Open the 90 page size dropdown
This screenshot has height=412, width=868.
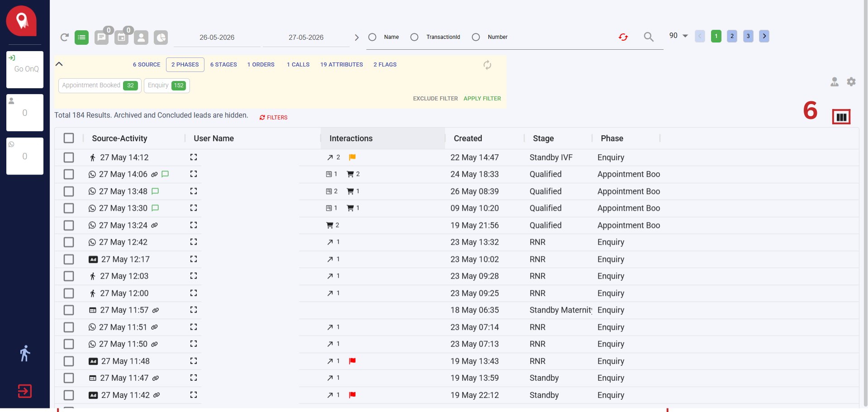click(x=678, y=36)
